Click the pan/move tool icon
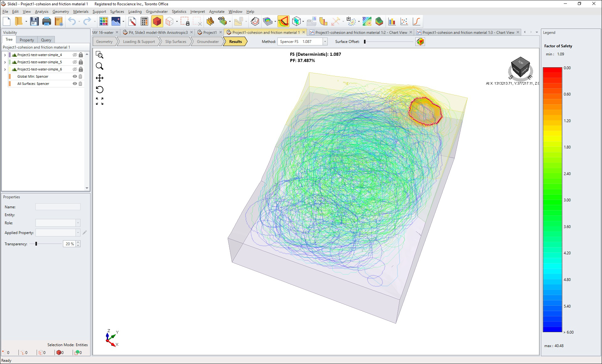 (x=100, y=78)
